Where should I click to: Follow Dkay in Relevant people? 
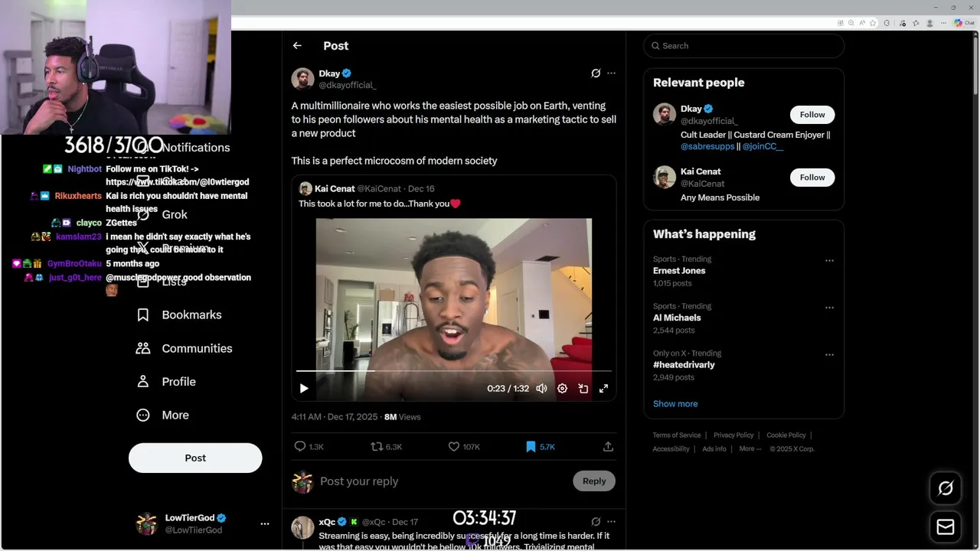(x=812, y=115)
